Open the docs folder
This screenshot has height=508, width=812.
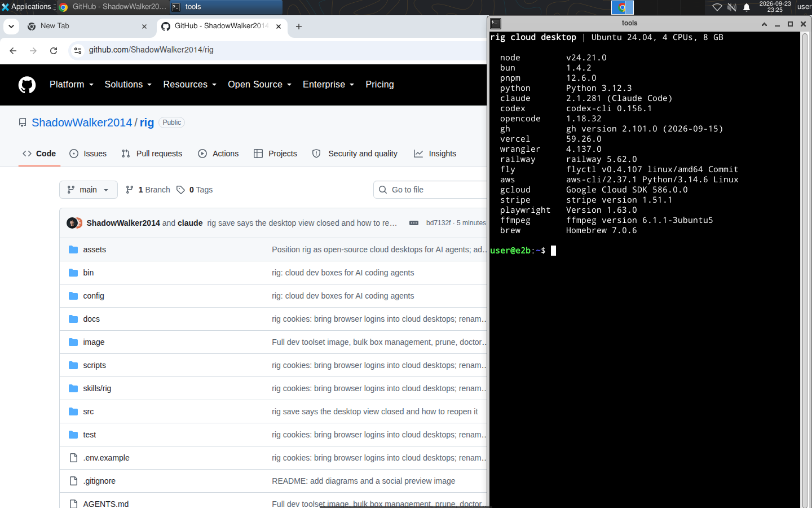tap(91, 319)
